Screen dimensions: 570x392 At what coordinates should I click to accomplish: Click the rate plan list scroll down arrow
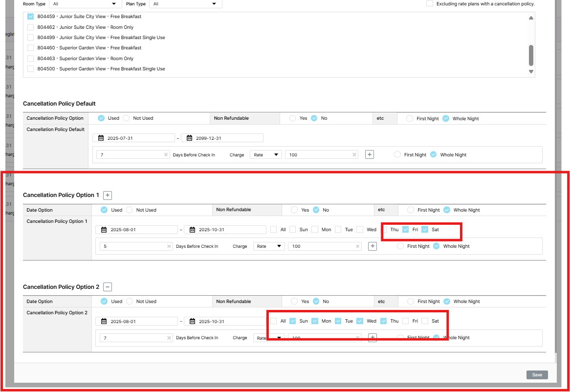click(x=531, y=72)
